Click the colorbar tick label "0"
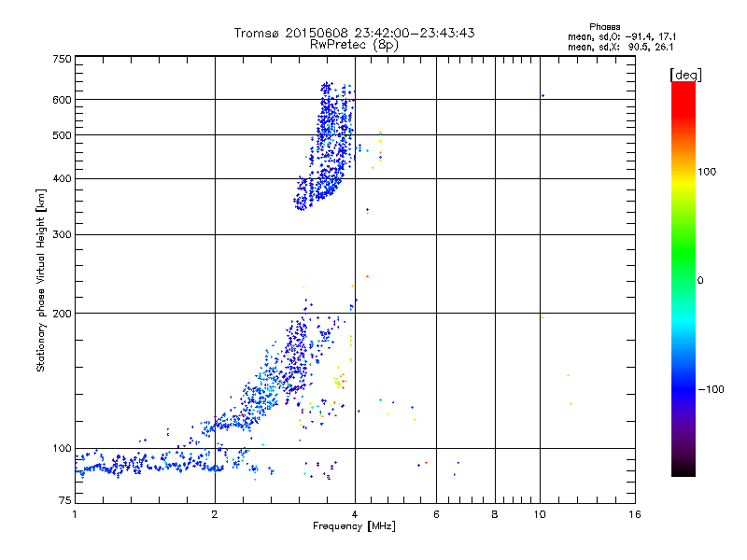This screenshot has height=560, width=747. coord(700,280)
